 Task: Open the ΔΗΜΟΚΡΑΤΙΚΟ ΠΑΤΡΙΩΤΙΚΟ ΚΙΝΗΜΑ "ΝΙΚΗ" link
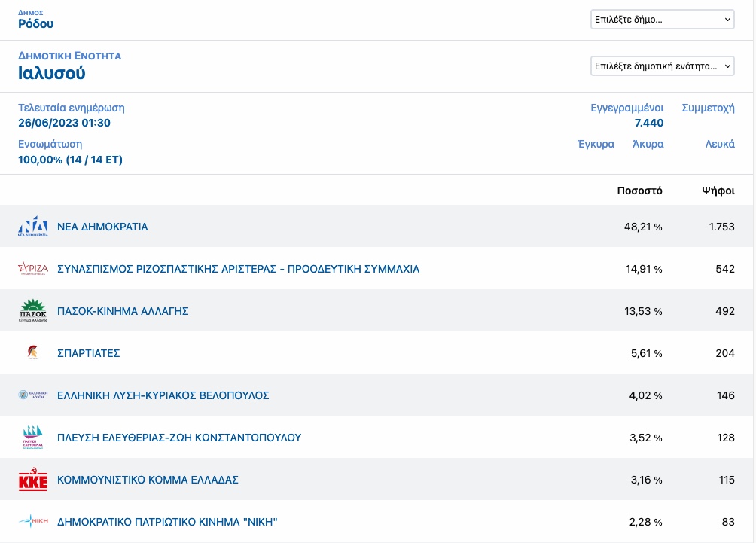pyautogui.click(x=167, y=522)
